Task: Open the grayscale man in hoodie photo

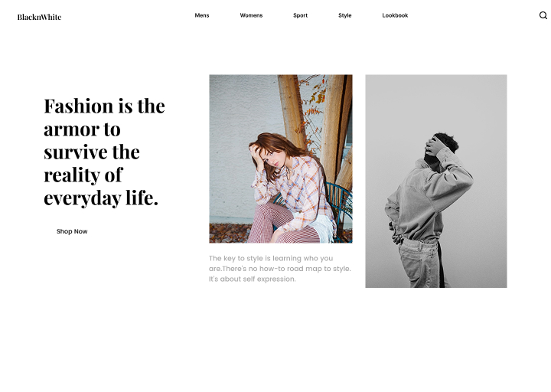Action: [436, 181]
